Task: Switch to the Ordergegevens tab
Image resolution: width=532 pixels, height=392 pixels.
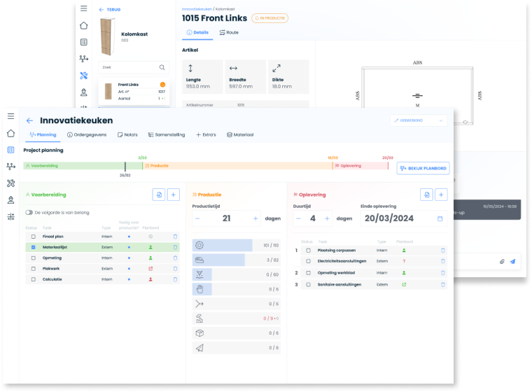Action: coord(87,134)
